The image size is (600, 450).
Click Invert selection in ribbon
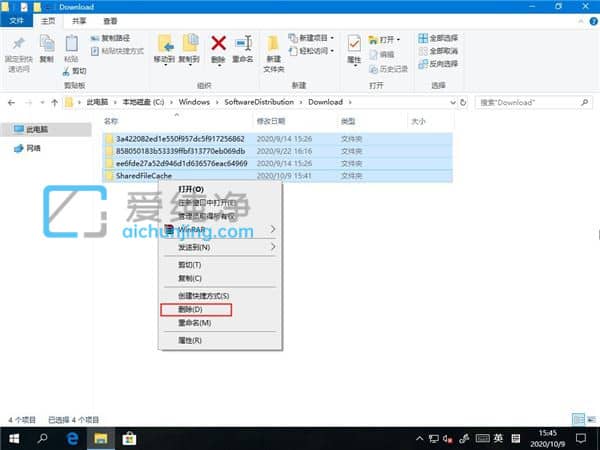coord(438,64)
